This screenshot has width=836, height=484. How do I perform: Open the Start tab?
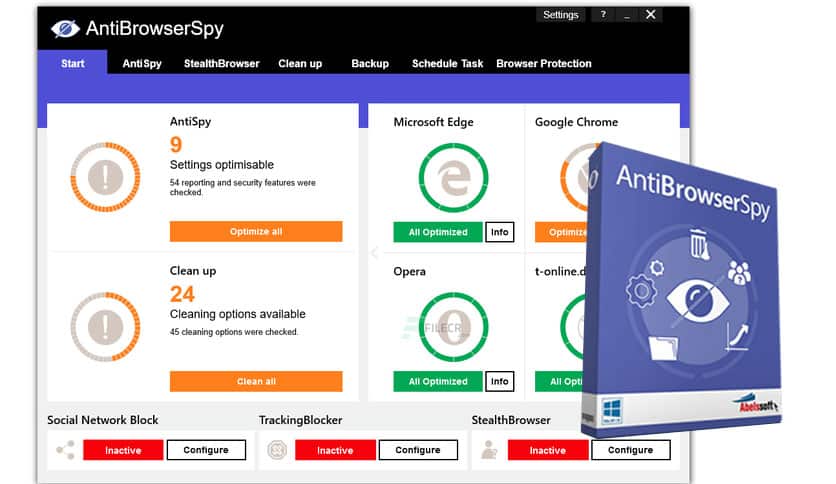[x=73, y=63]
